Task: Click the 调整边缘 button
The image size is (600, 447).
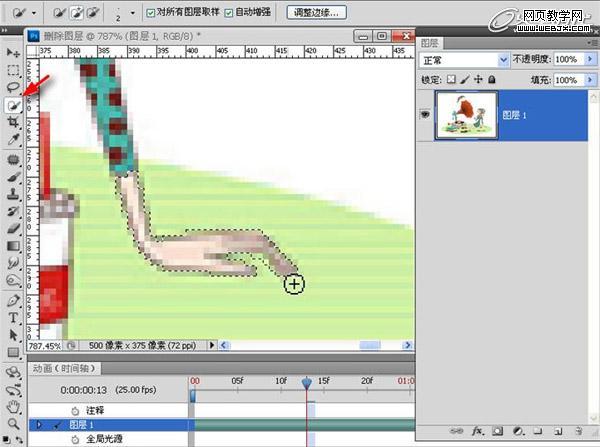Action: [x=315, y=14]
